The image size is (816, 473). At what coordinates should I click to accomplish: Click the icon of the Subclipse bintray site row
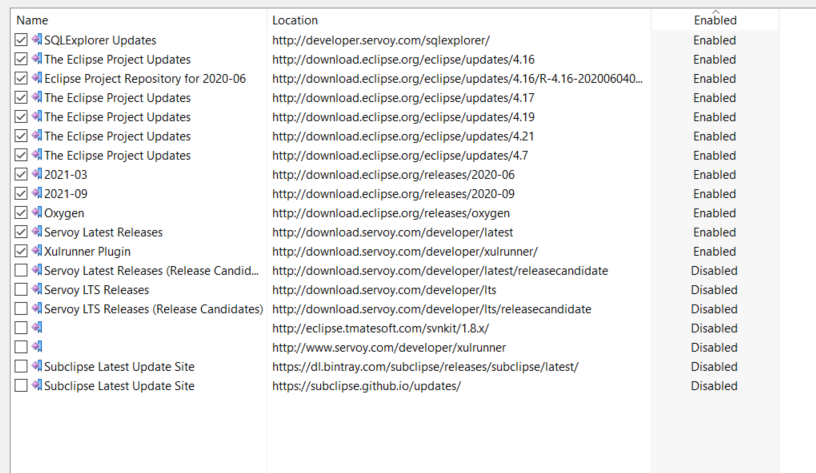coord(36,366)
